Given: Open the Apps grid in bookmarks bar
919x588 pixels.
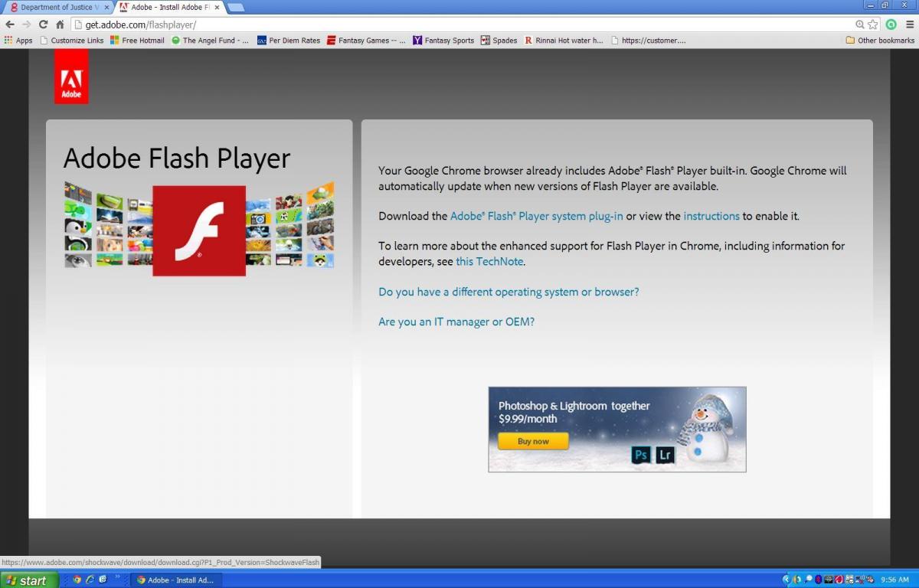Looking at the screenshot, I should pos(18,41).
